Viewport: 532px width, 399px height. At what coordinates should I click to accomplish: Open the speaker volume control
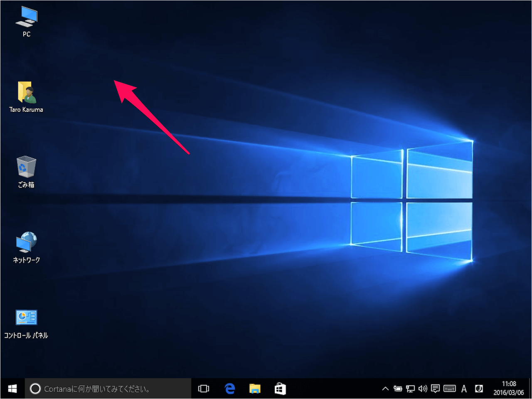tap(423, 389)
